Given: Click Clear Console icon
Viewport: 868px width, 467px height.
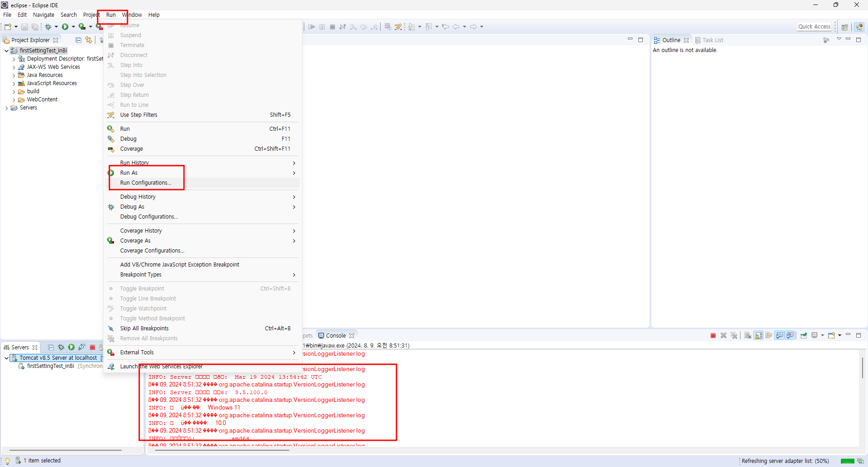Looking at the screenshot, I should tap(748, 336).
